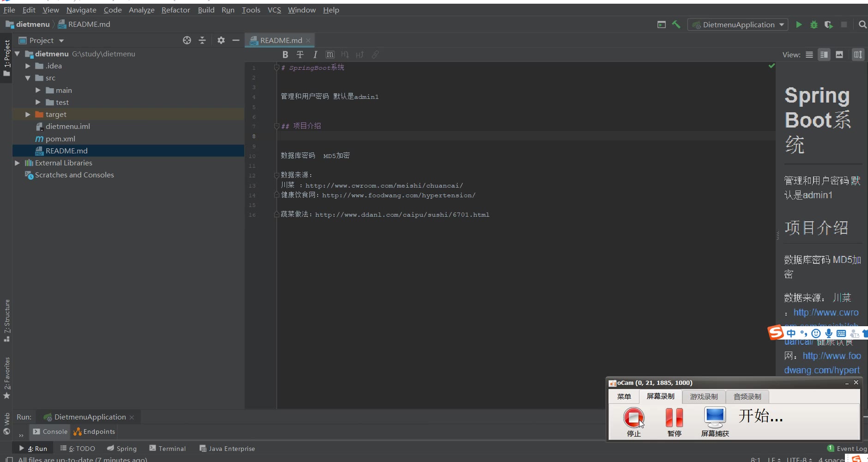Open the Event Log in status bar
Screen dimensions: 868x462
pos(847,448)
